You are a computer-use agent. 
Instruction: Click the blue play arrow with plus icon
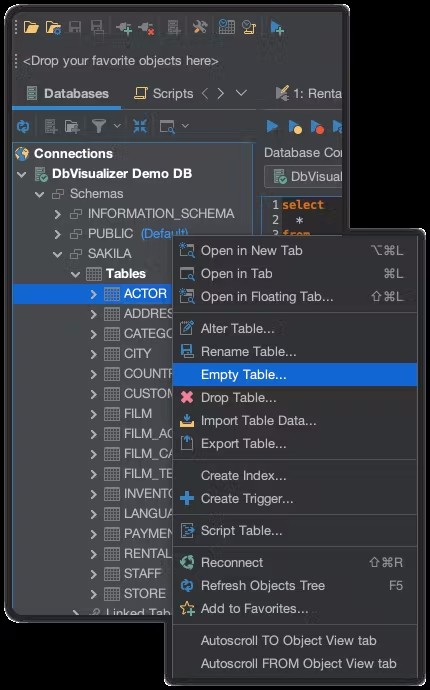277,28
